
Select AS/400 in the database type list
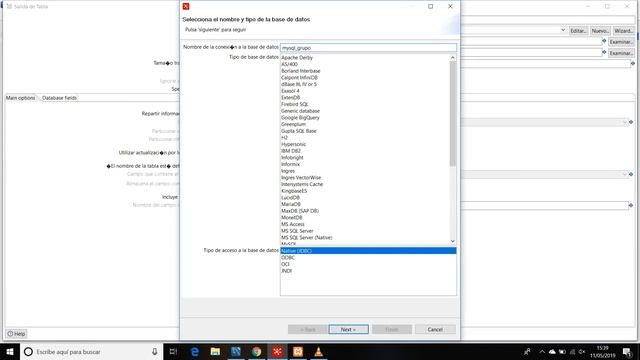click(x=289, y=64)
